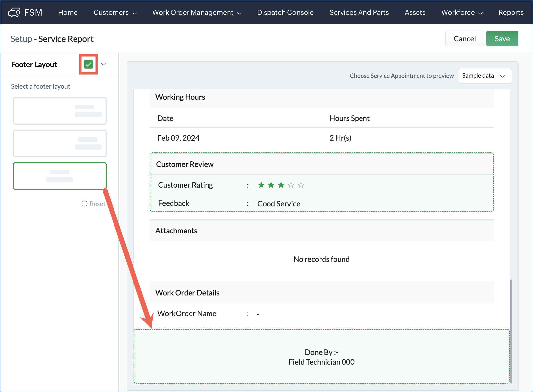Toggle the Footer Layout checkbox
Viewport: 533px width, 392px height.
pyautogui.click(x=88, y=64)
